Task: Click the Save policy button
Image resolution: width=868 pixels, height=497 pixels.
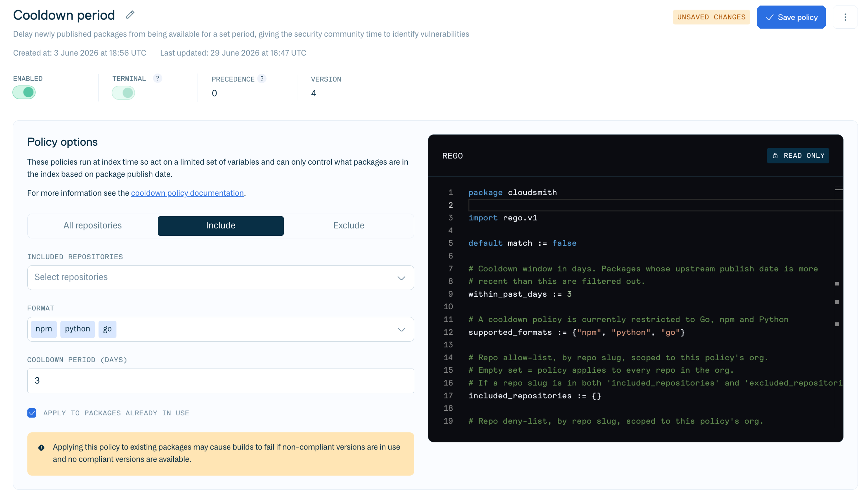Action: click(x=791, y=17)
